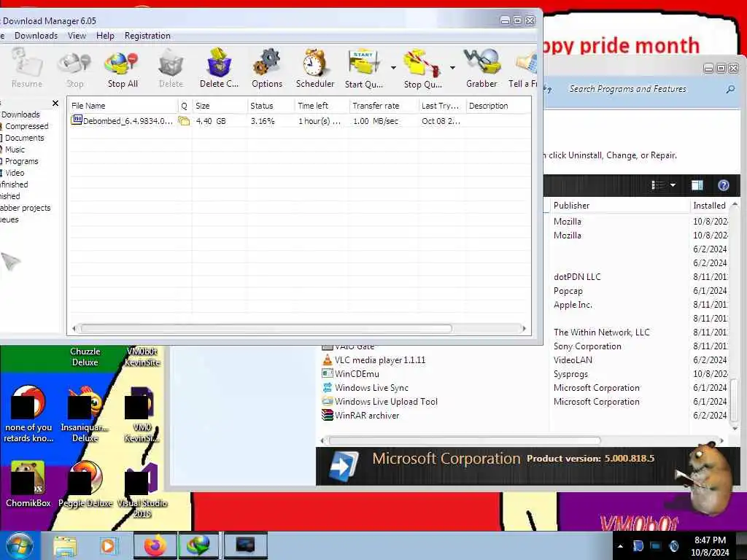
Task: Select the Music category
Action: (15, 149)
